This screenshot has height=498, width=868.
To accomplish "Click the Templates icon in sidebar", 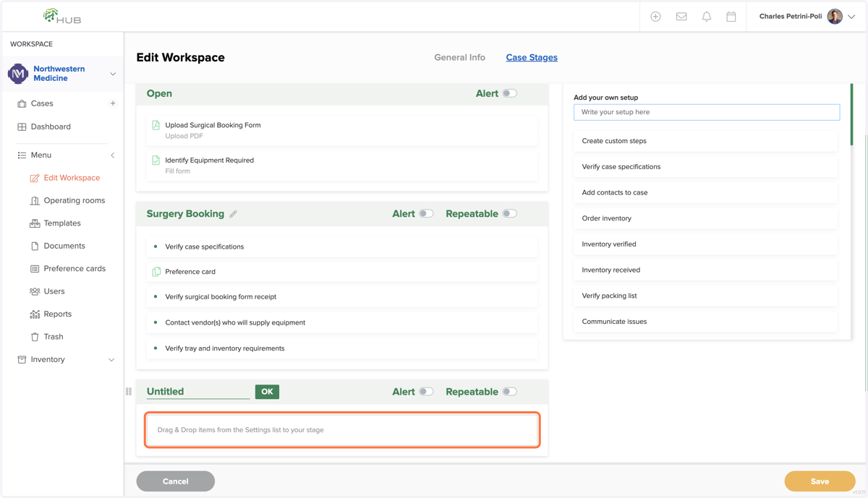I will click(35, 223).
